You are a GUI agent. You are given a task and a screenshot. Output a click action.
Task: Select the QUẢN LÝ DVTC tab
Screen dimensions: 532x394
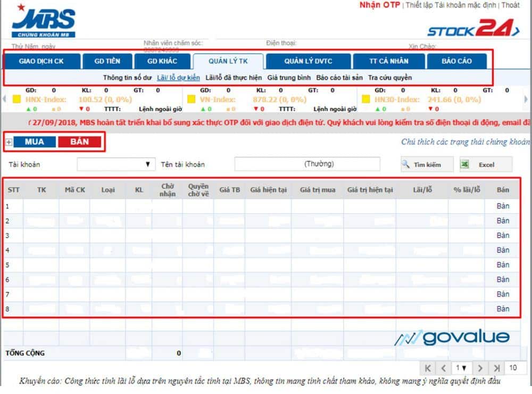(x=308, y=61)
